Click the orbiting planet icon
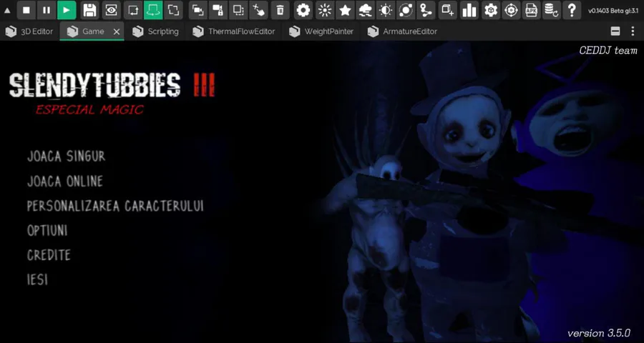The height and width of the screenshot is (343, 644). [x=406, y=10]
